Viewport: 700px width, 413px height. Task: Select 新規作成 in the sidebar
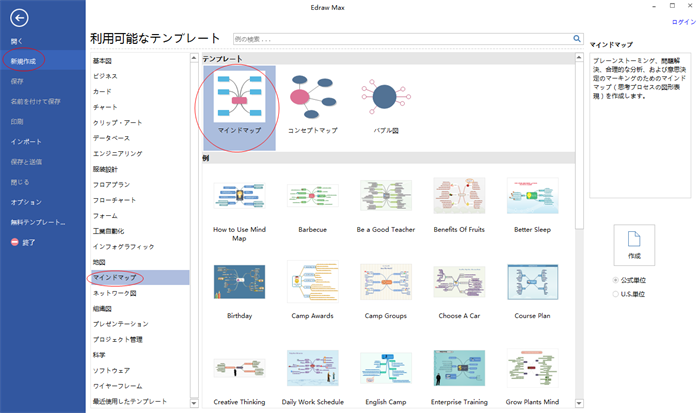pos(23,61)
